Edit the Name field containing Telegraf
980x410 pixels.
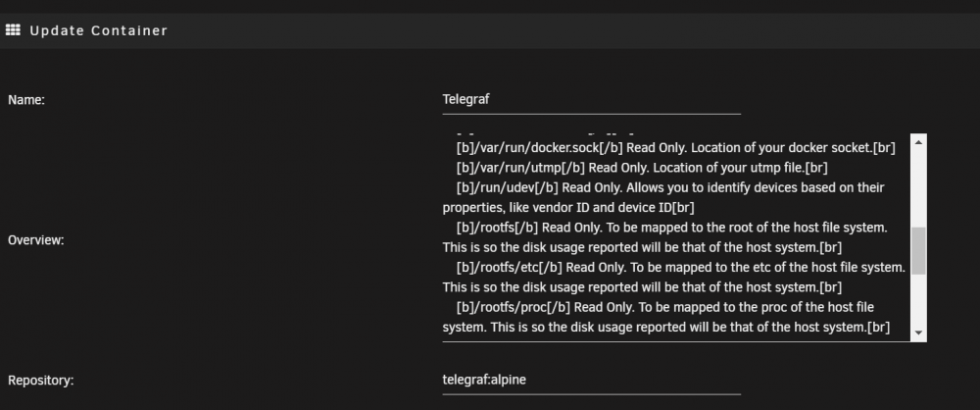tap(591, 99)
